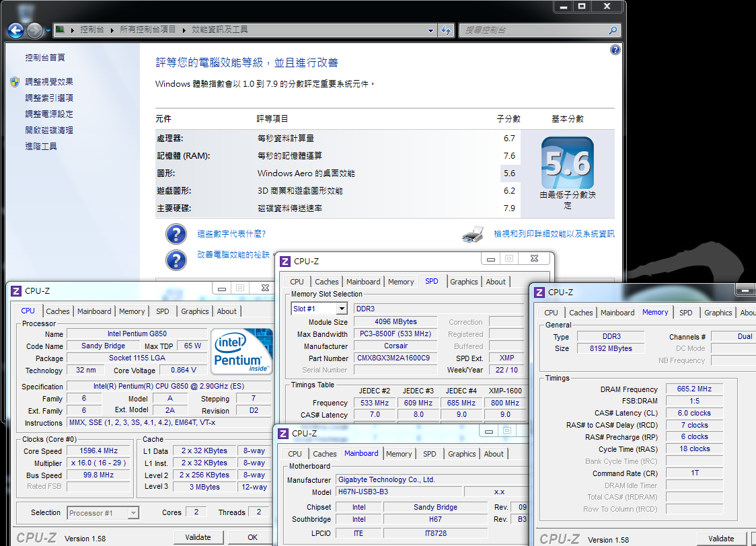Click the Intel Pentium G850 name field
The image size is (756, 546).
click(137, 334)
